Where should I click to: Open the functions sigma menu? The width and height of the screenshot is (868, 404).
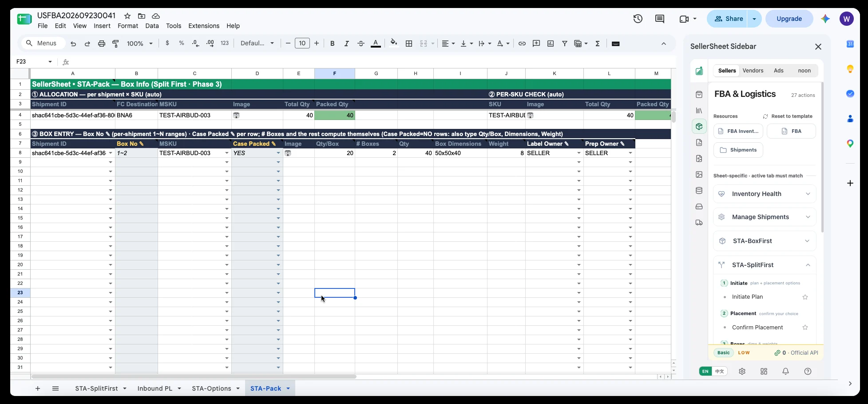point(598,44)
